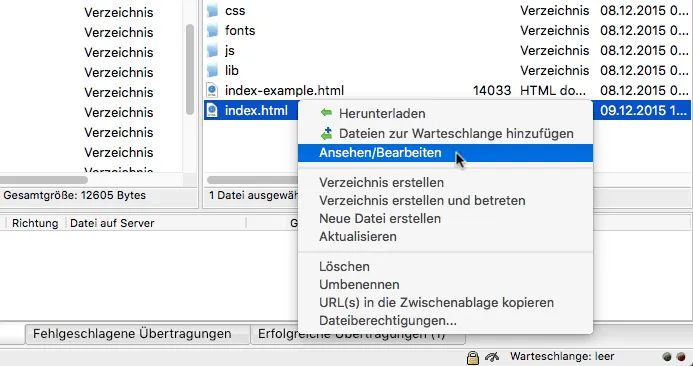
Task: Click the Datei auf Server column header
Action: [156, 223]
